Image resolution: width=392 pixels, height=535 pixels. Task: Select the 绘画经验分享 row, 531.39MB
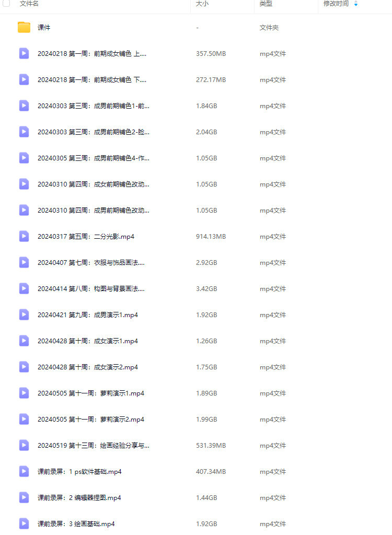point(196,445)
